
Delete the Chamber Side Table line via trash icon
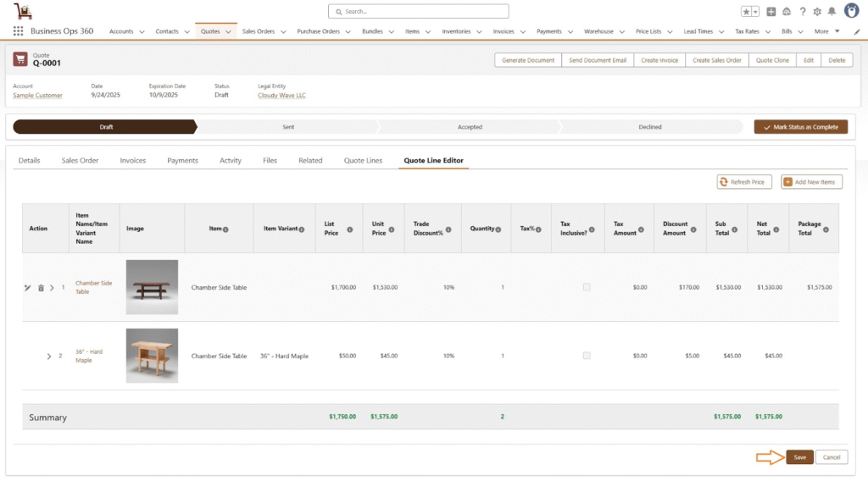tap(40, 288)
